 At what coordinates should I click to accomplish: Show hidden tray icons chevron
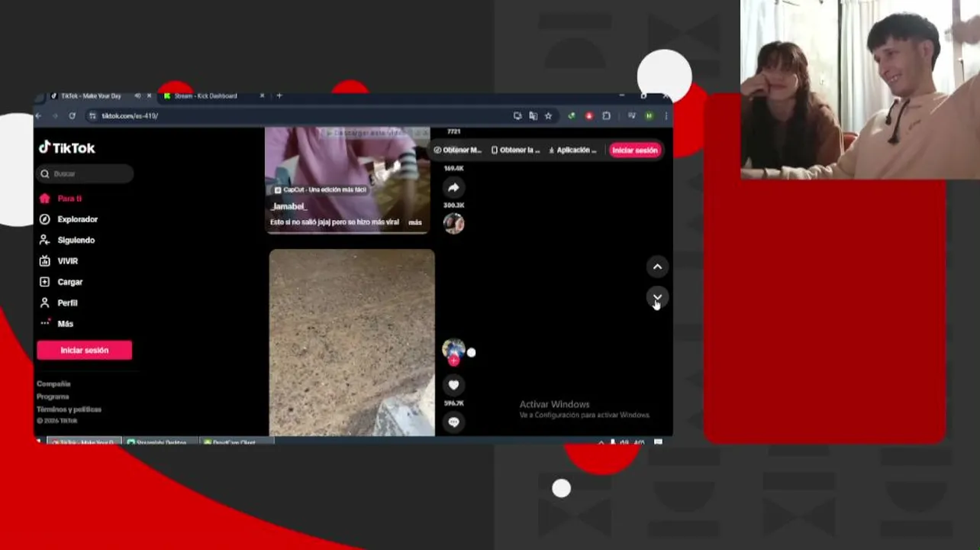click(x=601, y=442)
